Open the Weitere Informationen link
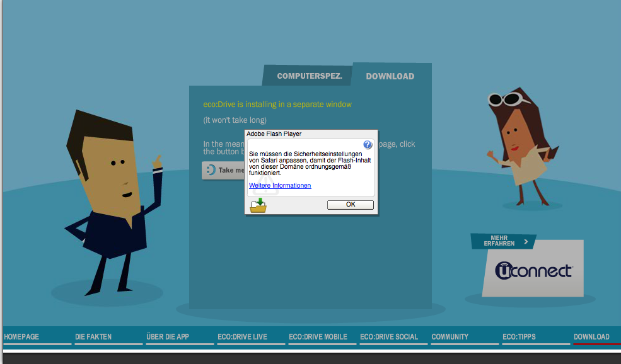This screenshot has width=621, height=364. (x=280, y=185)
